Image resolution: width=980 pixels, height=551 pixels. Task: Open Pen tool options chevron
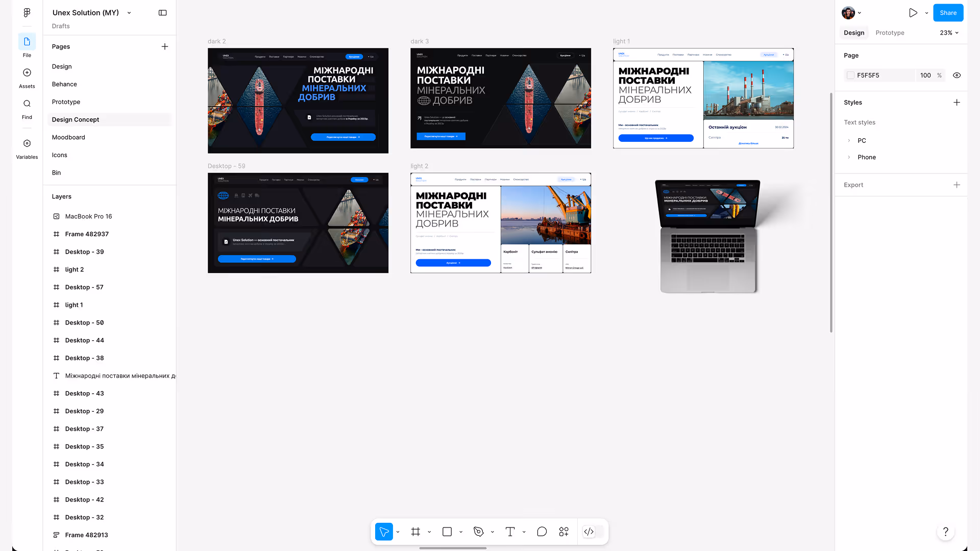tap(493, 532)
